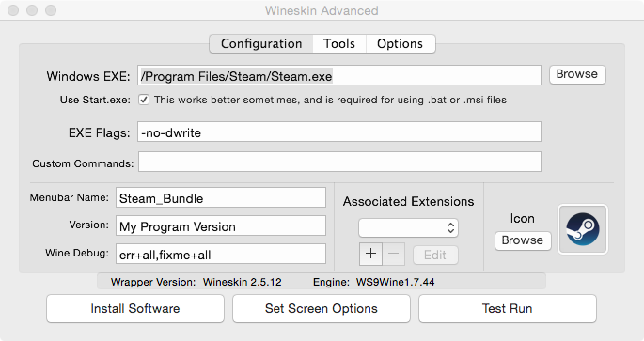Click the 'WS9Wine1.7.44' engine text

[x=395, y=283]
